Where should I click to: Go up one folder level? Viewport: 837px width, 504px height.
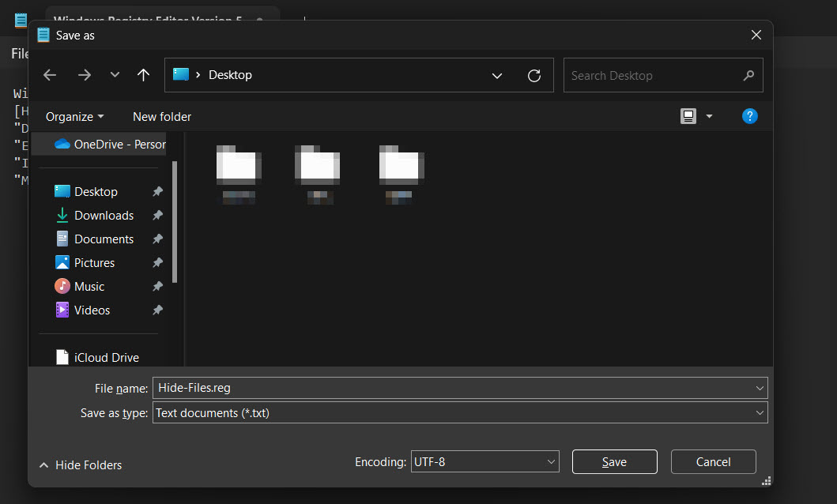point(143,74)
